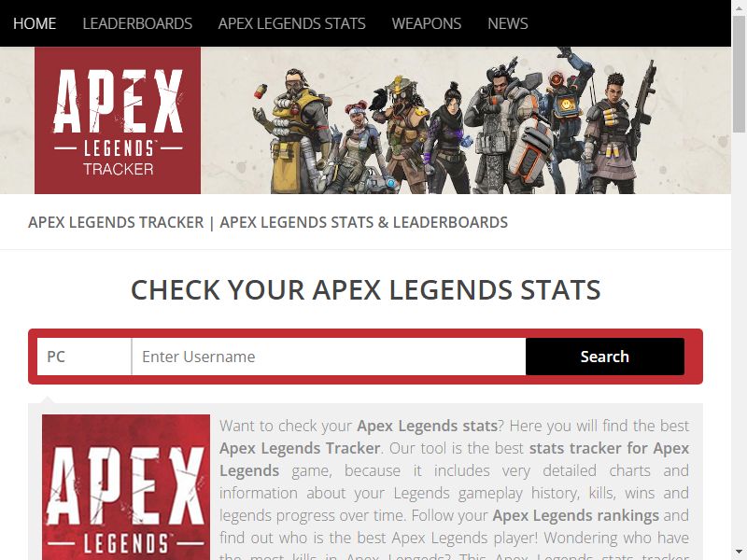Open the HOME menu item
Image resolution: width=747 pixels, height=560 pixels.
[35, 23]
